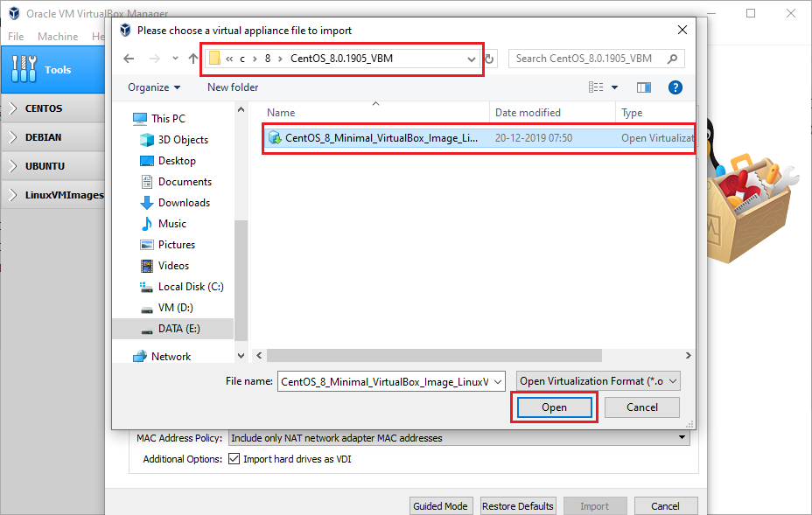This screenshot has height=515, width=812.
Task: Expand the CENTOS group in VirtualBox
Action: pyautogui.click(x=13, y=108)
